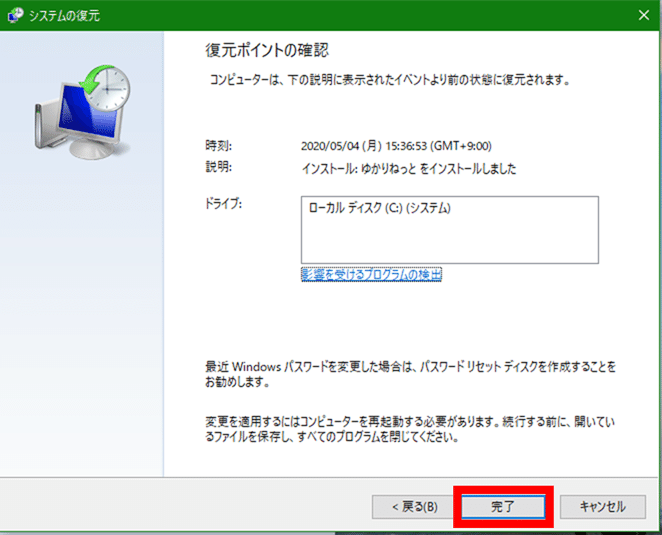Viewport: 662px width, 535px height.
Task: Open the 影響を受けるプログラムの検出 link
Action: (x=371, y=274)
